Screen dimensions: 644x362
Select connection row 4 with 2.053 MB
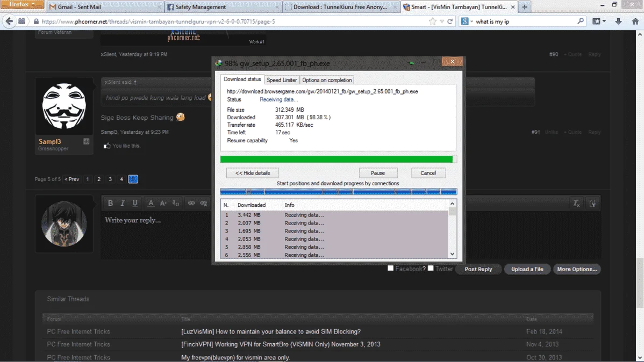click(x=335, y=239)
